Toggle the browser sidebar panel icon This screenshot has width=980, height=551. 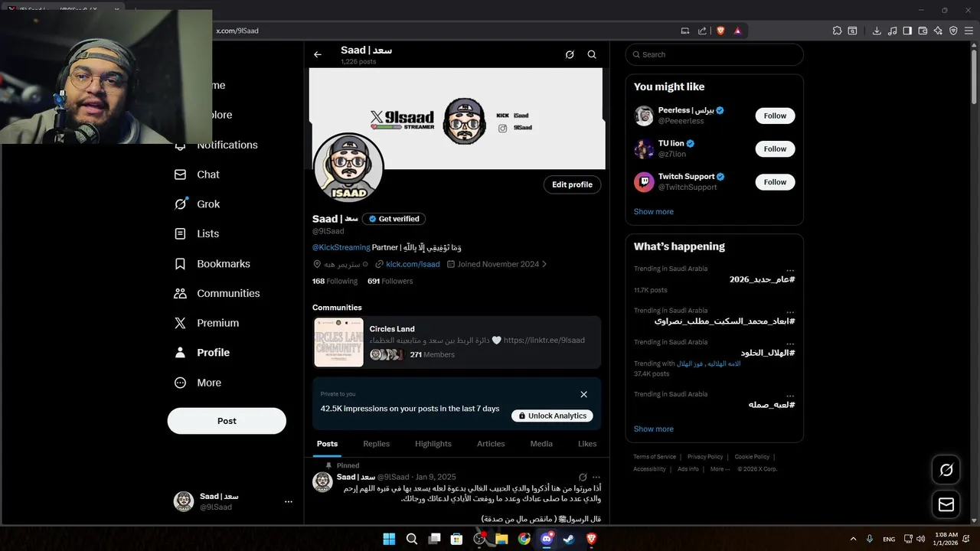tap(907, 31)
